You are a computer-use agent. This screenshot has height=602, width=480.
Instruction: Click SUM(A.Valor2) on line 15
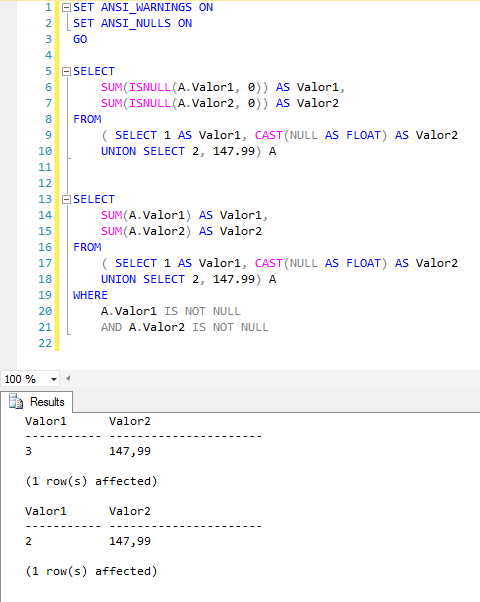click(x=146, y=231)
